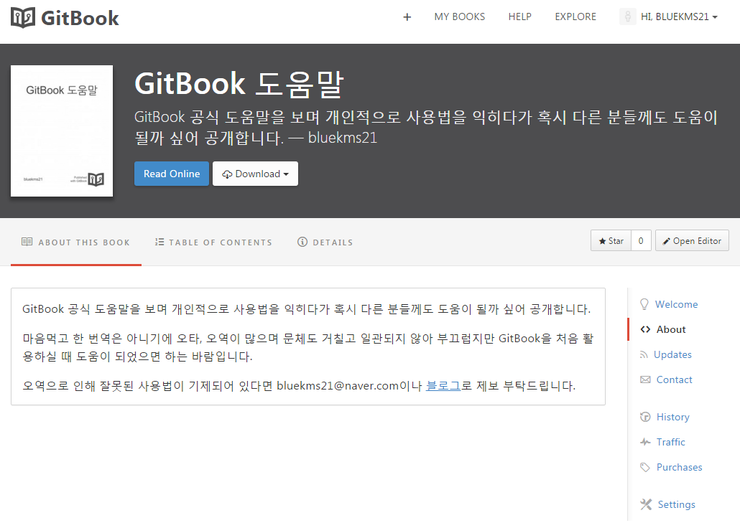Click the plus icon to create a book
Image resolution: width=740 pixels, height=528 pixels.
(x=407, y=17)
